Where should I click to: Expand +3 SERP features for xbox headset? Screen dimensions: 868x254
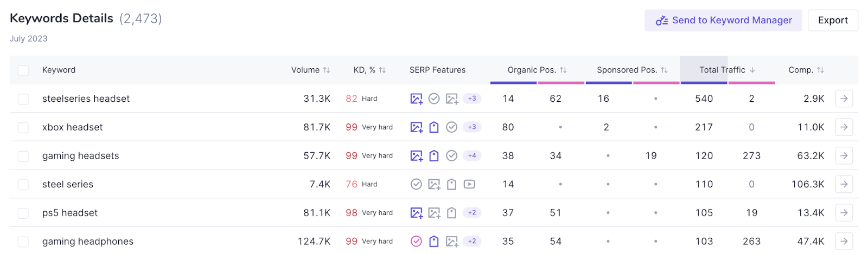click(x=472, y=127)
